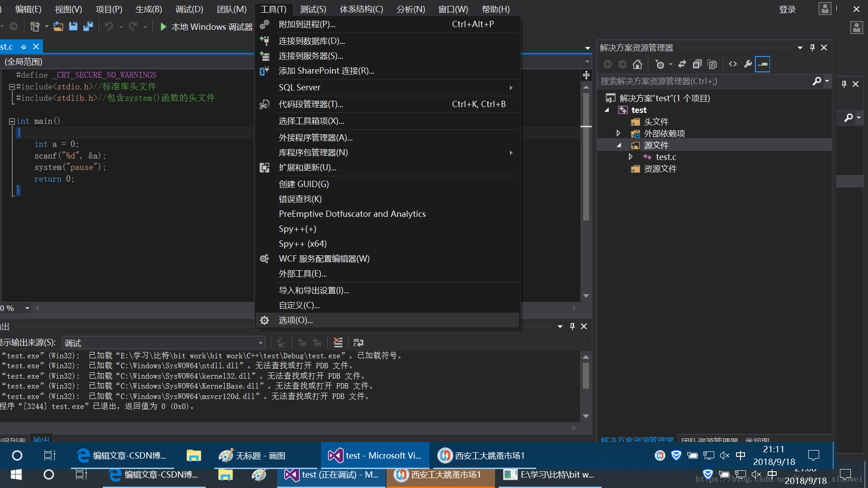Screen dimensions: 868x488
Task: Click the Properties wrench icon
Action: [748, 64]
